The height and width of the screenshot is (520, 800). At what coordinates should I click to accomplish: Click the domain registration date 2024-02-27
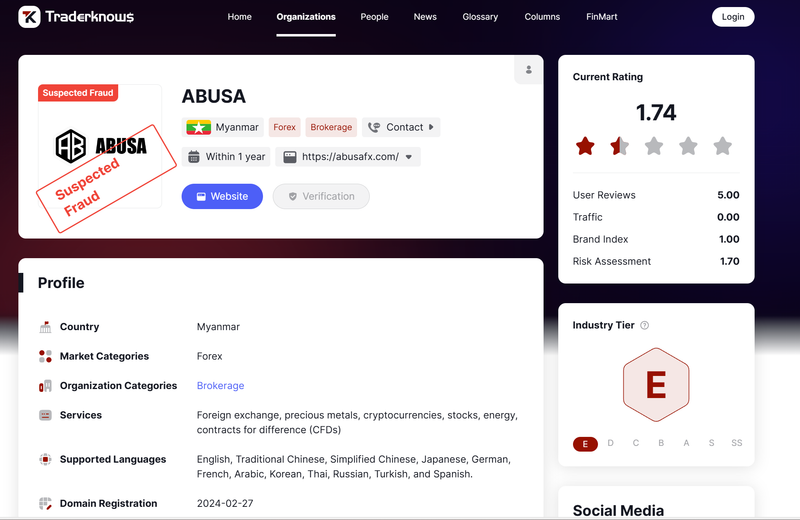[225, 503]
